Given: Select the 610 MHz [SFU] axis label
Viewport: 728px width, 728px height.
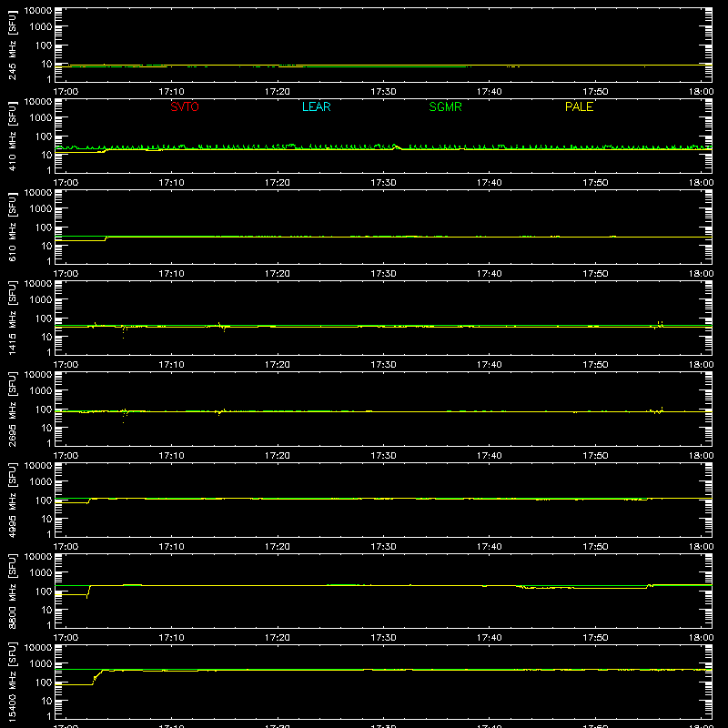Looking at the screenshot, I should point(13,227).
